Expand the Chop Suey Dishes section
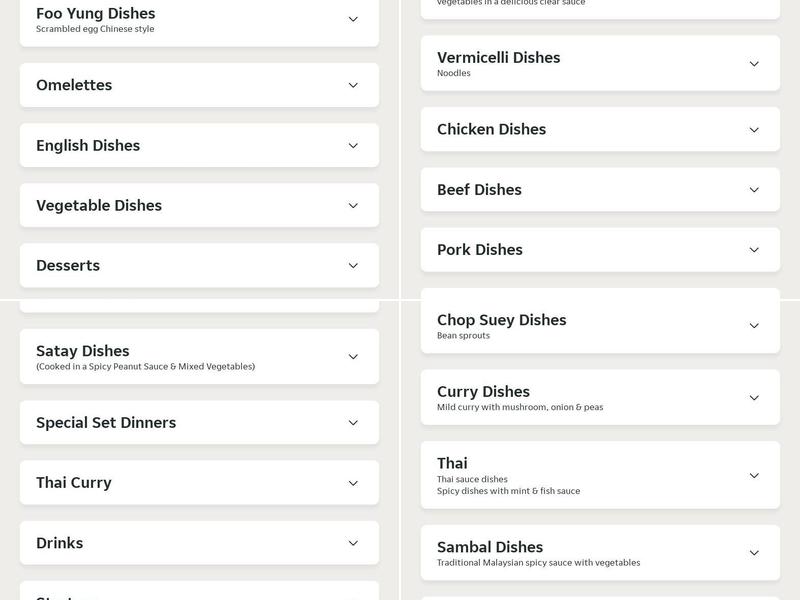 tap(600, 325)
